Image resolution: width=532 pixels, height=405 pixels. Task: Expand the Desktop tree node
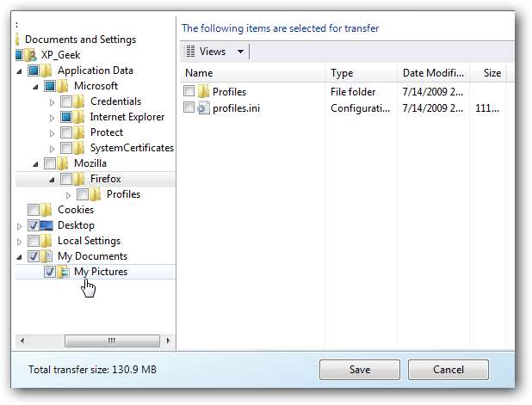pyautogui.click(x=19, y=226)
